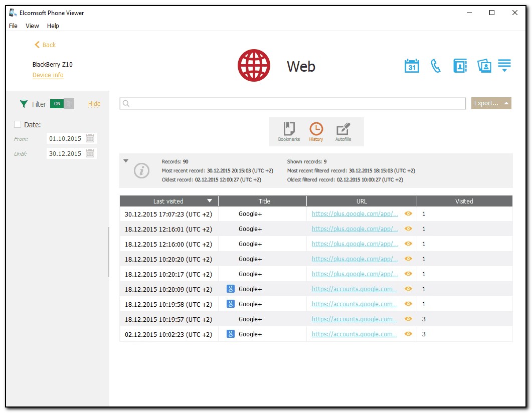This screenshot has height=413, width=532.
Task: Open the more categories dropdown menu
Action: pos(504,66)
